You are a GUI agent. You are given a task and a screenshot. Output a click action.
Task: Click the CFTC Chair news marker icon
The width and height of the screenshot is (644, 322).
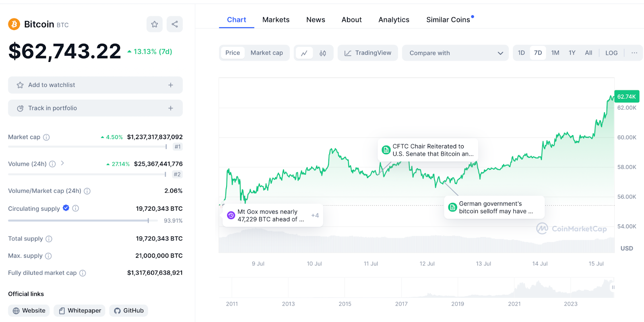[x=386, y=150]
